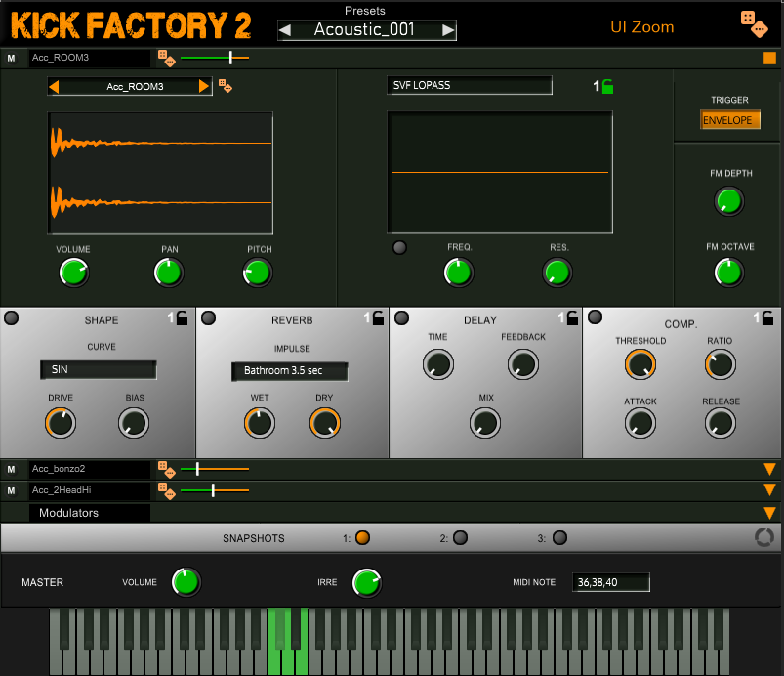784x676 pixels.
Task: Open the next preset with the right arrow
Action: [x=450, y=30]
